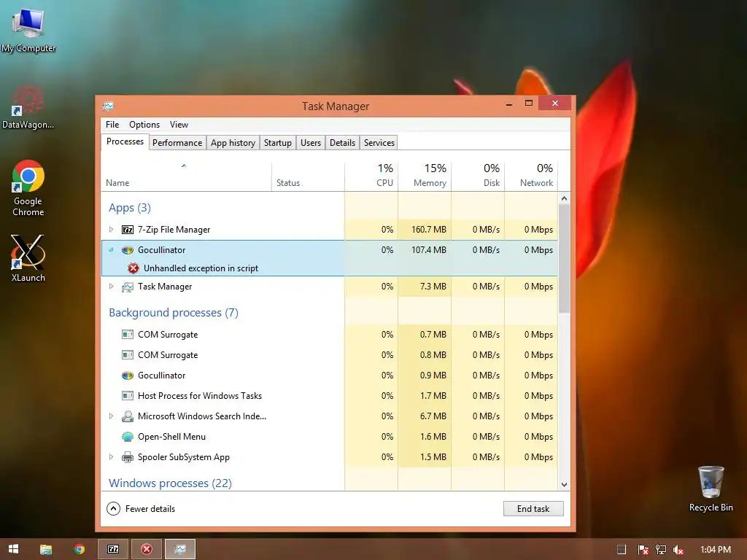747x560 pixels.
Task: Open the Windows Start button
Action: click(x=14, y=549)
